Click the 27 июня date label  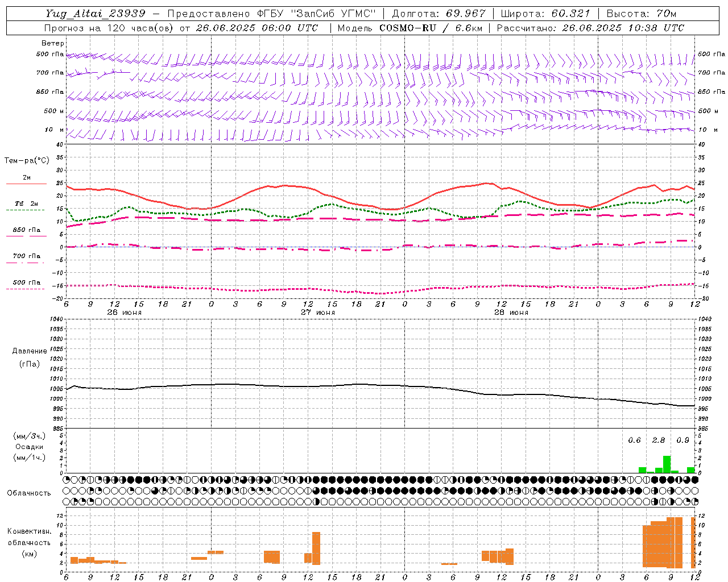coord(317,313)
